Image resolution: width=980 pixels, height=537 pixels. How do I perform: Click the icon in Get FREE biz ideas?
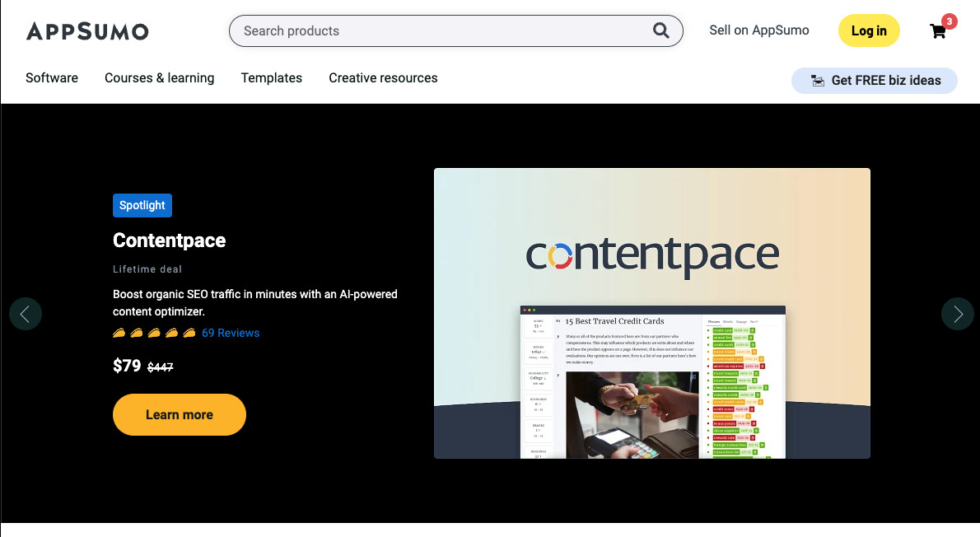(x=817, y=81)
